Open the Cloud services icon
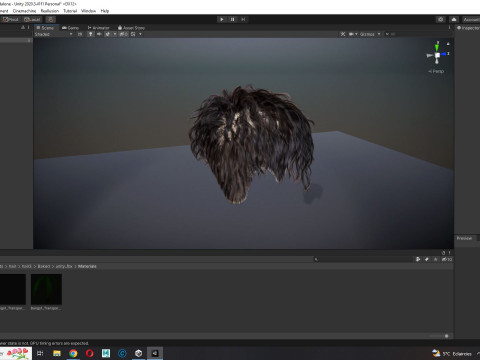 [454, 19]
